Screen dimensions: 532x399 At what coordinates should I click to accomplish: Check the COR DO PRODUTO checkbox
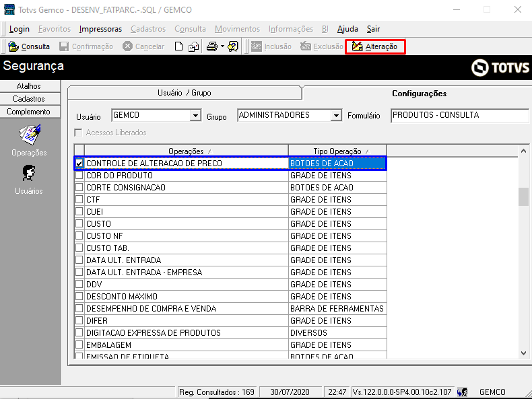(x=79, y=175)
